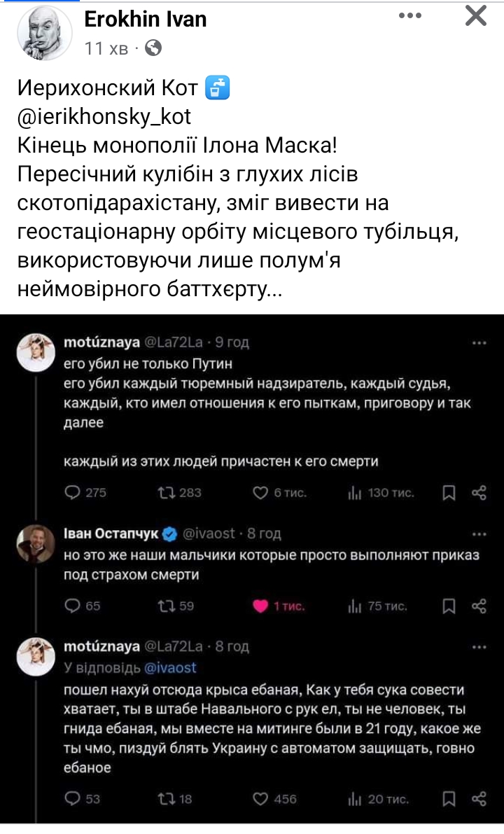Like the first tweet with 6 тис.
The height and width of the screenshot is (834, 504).
pyautogui.click(x=261, y=493)
